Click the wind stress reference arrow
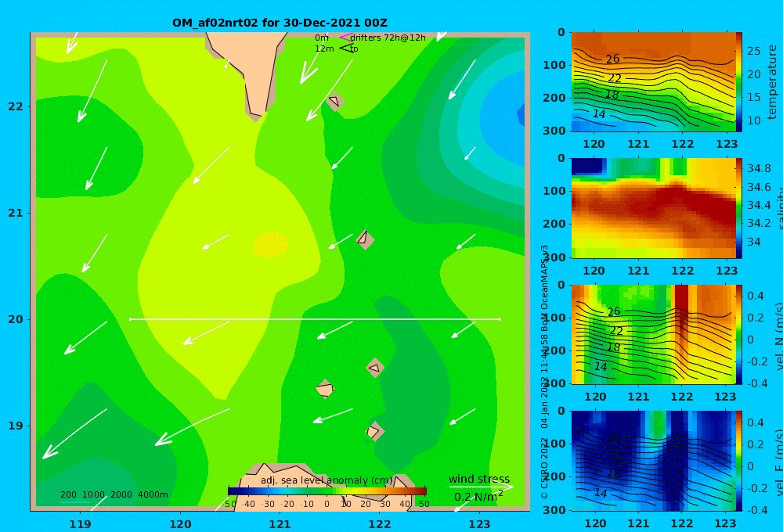The width and height of the screenshot is (783, 532). tap(482, 487)
